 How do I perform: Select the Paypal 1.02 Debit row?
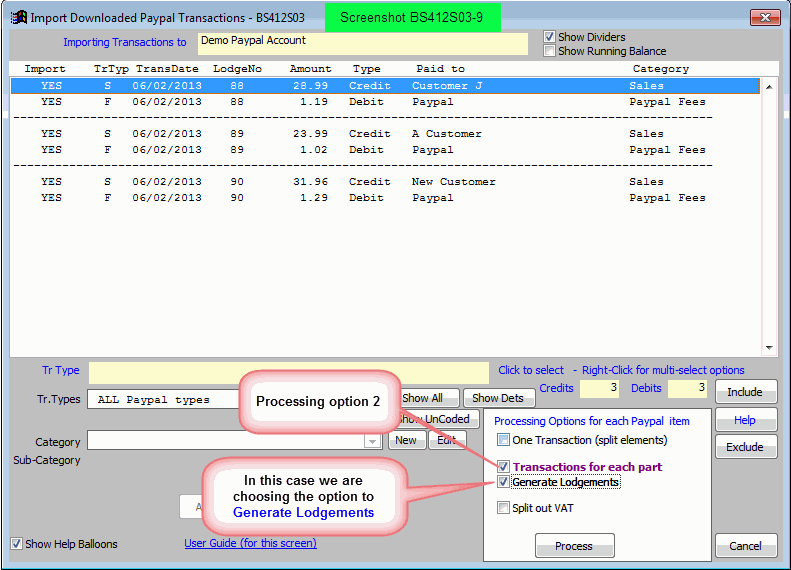click(x=385, y=150)
